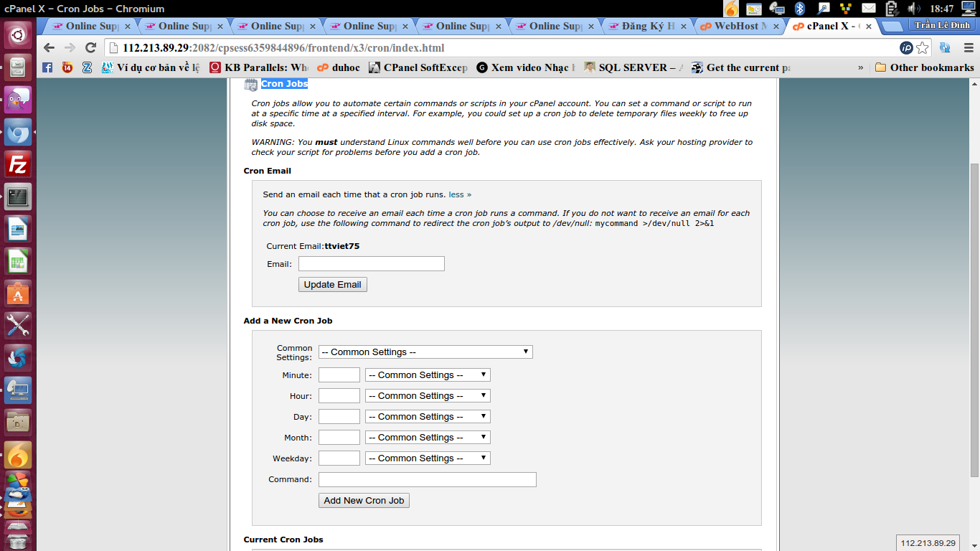Launch LibreOffice Calc from the dock
This screenshot has height=551, width=980.
pos(18,261)
